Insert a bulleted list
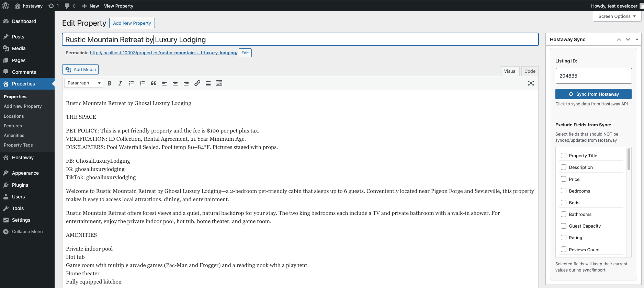Viewport: 644px width, 288px height. [131, 83]
